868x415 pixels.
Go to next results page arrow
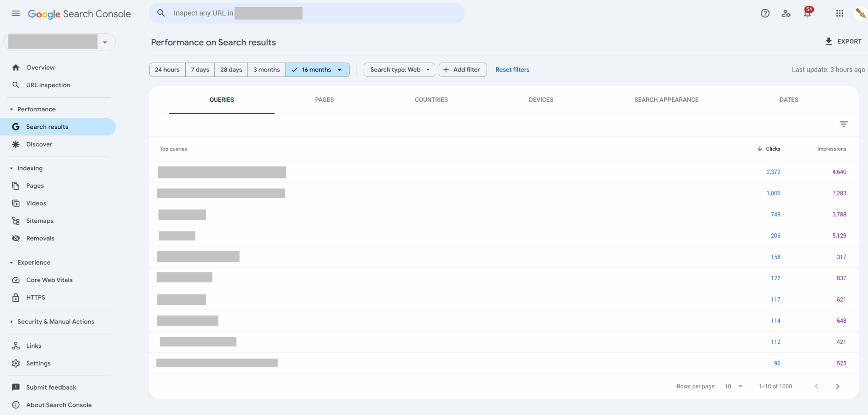(x=837, y=386)
